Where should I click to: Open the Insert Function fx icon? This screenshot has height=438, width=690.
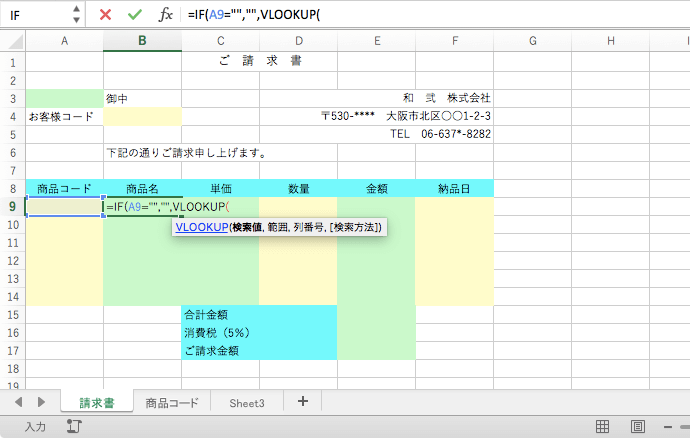(x=165, y=15)
